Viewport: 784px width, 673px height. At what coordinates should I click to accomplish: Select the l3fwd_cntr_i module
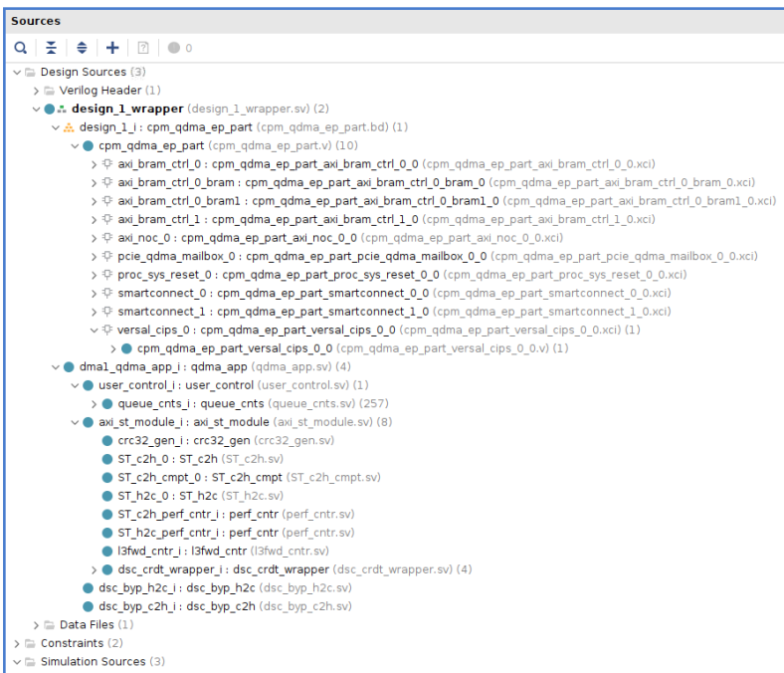[x=223, y=552]
